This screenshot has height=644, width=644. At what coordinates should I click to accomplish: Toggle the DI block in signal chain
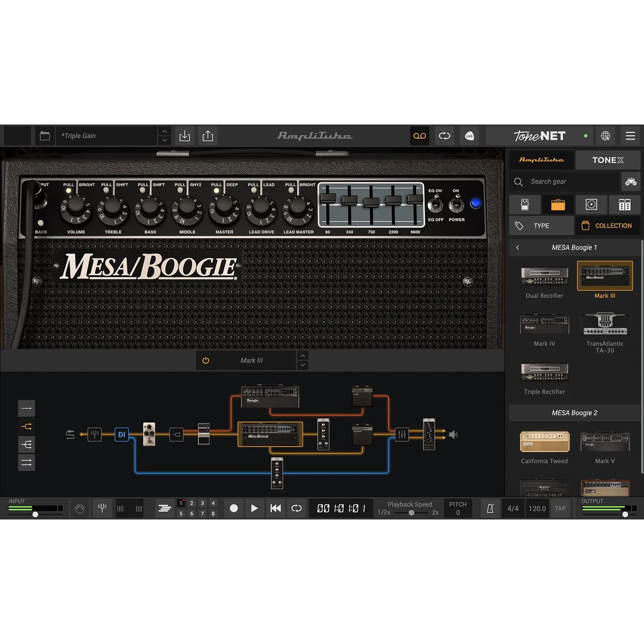pos(122,434)
